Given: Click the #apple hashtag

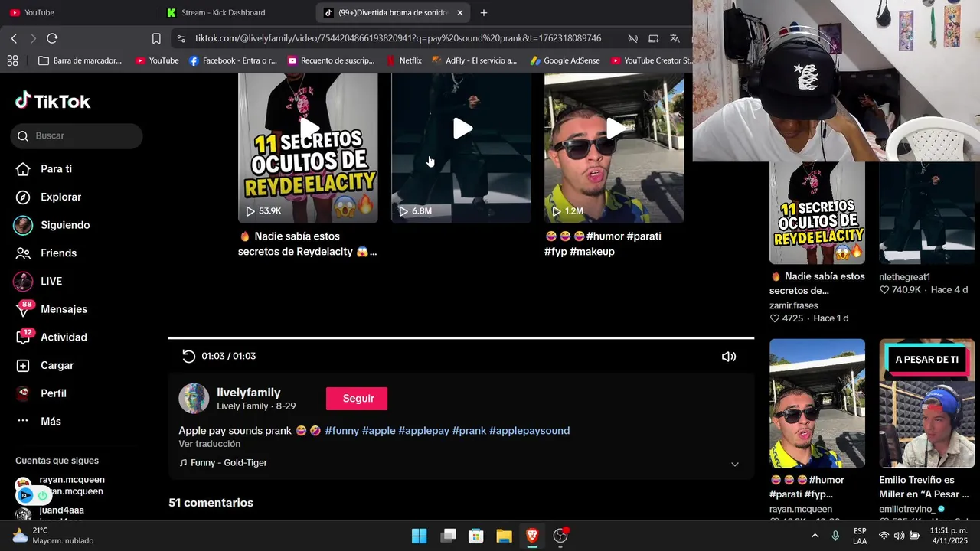Looking at the screenshot, I should coord(378,431).
